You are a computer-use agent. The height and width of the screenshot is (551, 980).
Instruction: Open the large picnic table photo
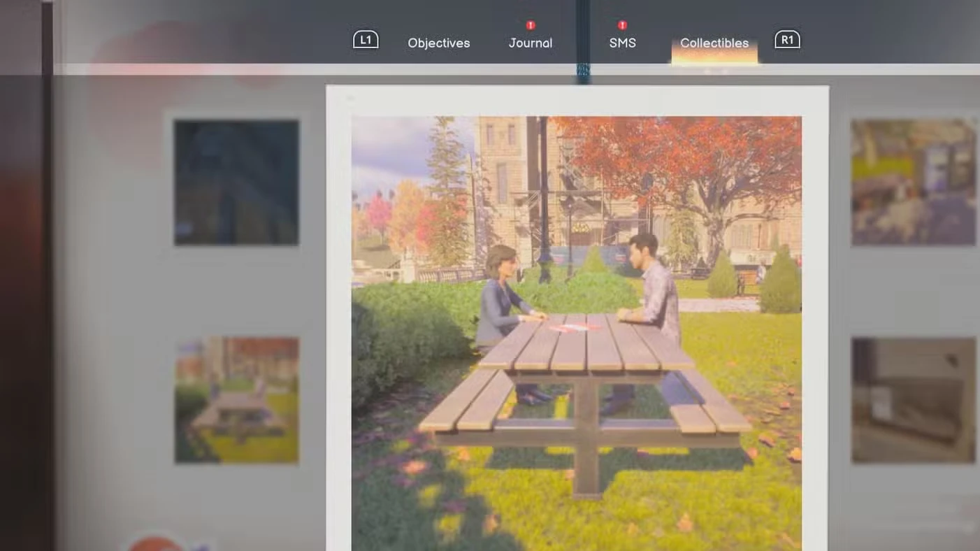tap(577, 333)
